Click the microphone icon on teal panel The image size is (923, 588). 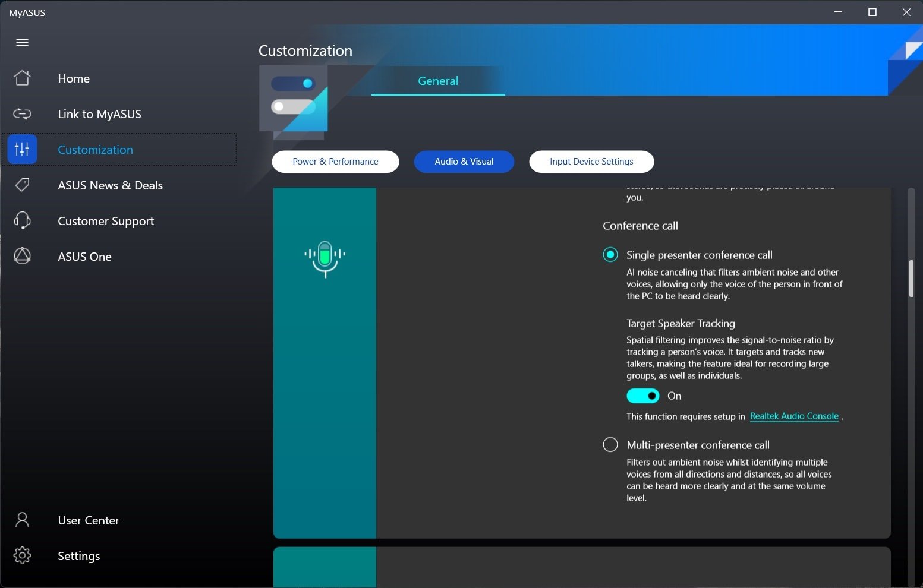coord(325,259)
